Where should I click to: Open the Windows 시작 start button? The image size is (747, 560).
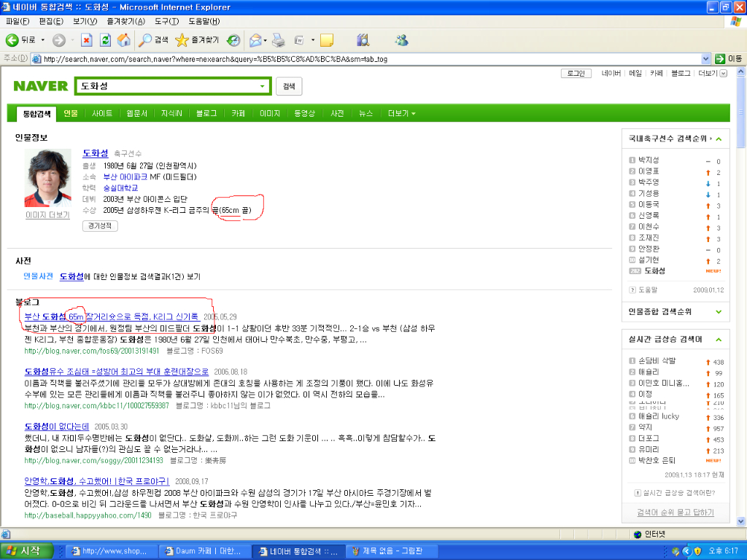[26, 551]
